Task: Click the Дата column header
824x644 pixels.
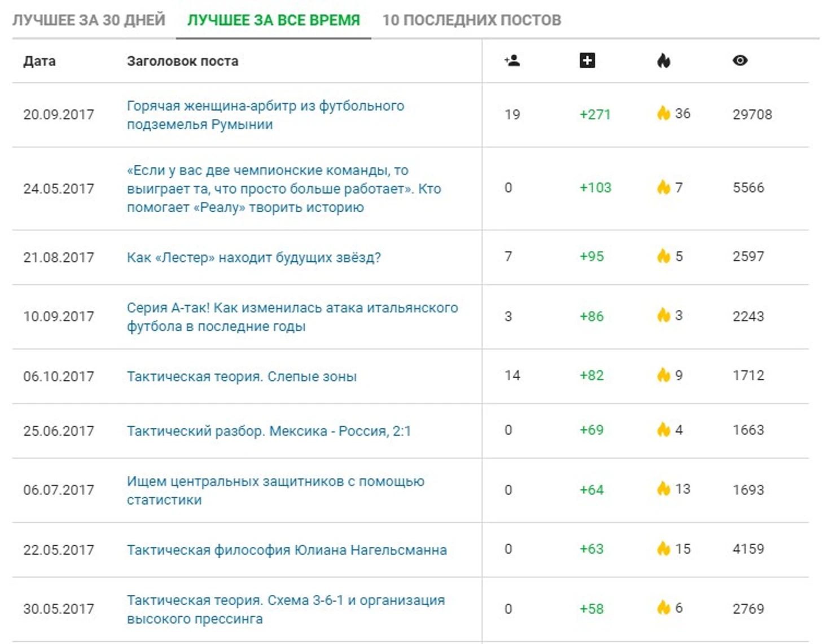Action: 40,61
